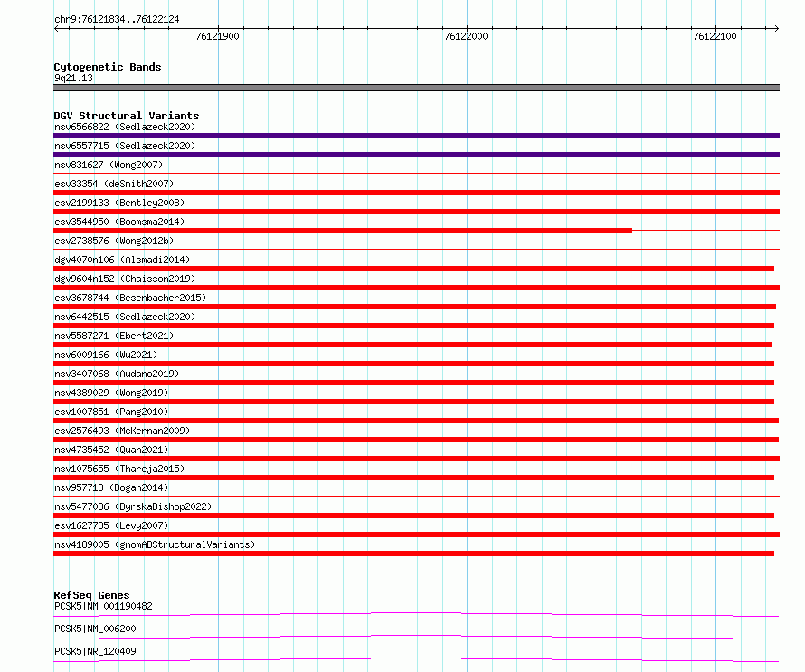Screen dimensions: 805x672
Task: Open variant nsv4735452 (Quan2021)
Action: (111, 450)
